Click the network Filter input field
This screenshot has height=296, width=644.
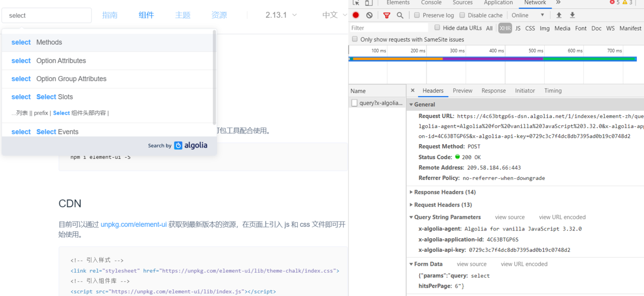coord(388,28)
